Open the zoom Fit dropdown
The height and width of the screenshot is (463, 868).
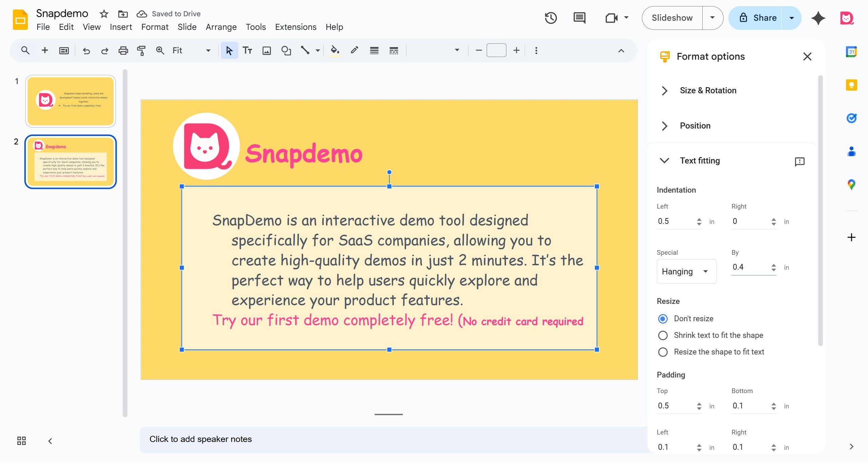[x=191, y=51]
